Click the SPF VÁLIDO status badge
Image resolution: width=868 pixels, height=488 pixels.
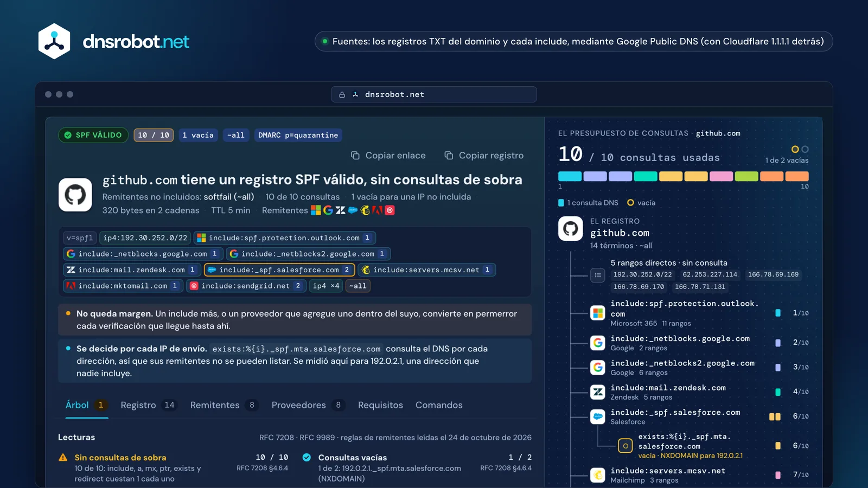click(x=93, y=135)
